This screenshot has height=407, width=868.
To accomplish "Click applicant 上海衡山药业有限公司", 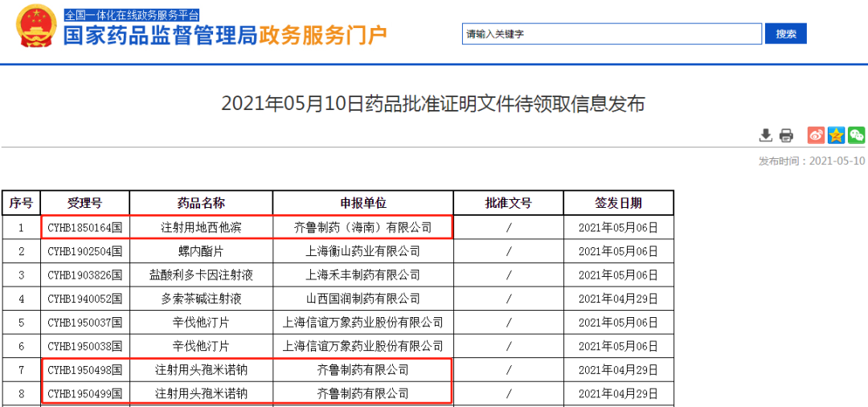I will tap(362, 251).
